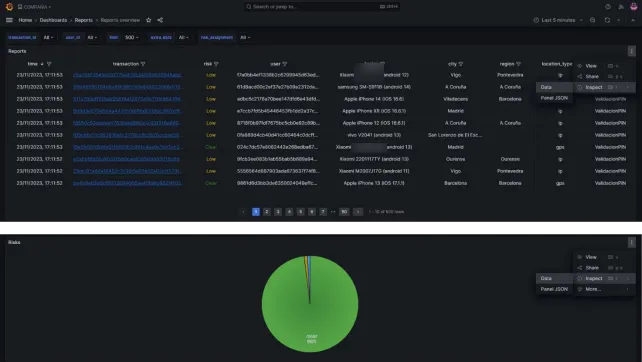Click the zoom out time range icon

(592, 20)
